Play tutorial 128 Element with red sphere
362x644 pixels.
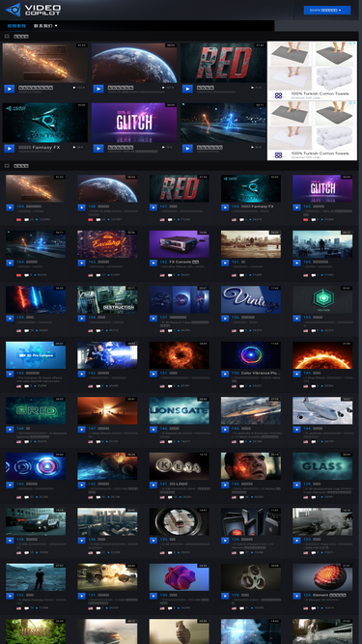296,596
